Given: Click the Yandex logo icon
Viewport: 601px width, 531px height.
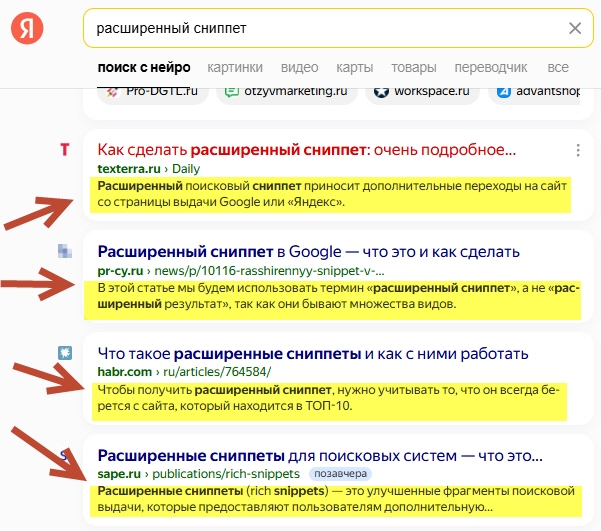Looking at the screenshot, I should pyautogui.click(x=27, y=28).
